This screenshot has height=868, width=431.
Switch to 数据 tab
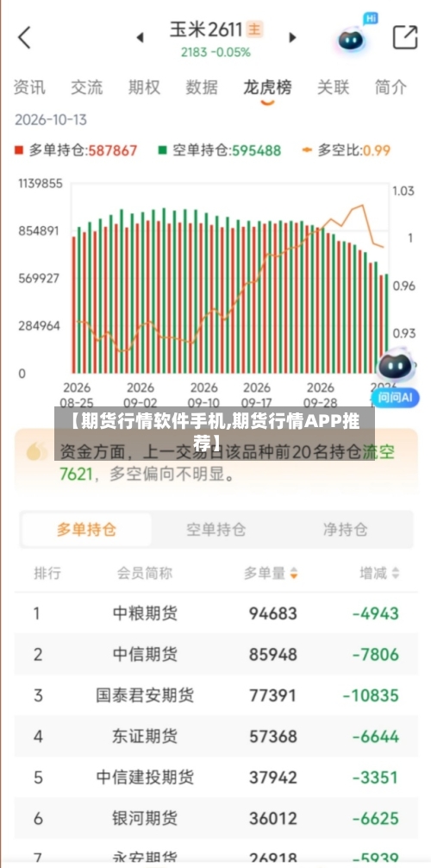pos(202,87)
